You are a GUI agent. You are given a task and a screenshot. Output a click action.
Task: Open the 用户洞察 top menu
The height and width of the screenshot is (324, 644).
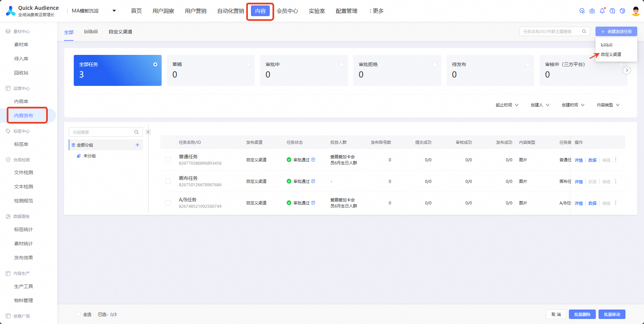(163, 11)
